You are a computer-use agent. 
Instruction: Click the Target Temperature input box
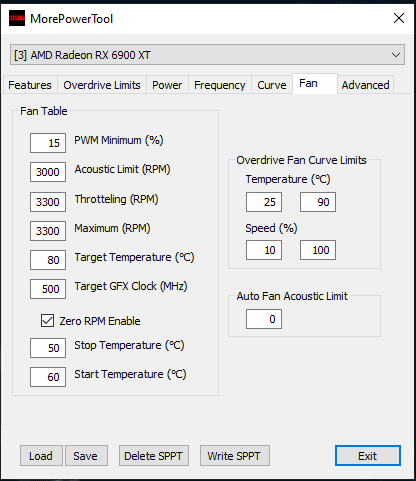click(x=48, y=260)
